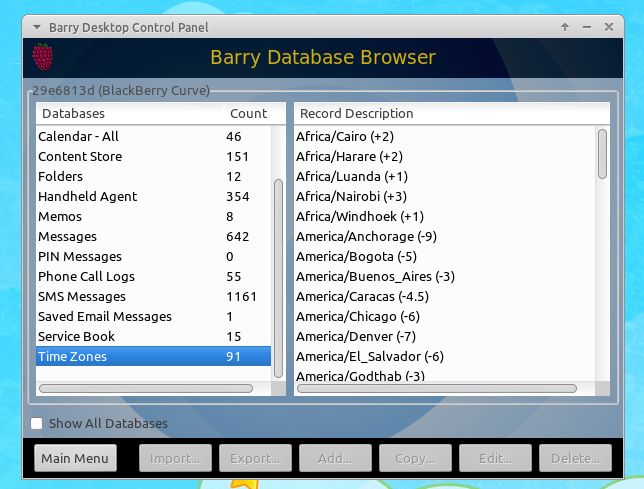Select the Messages database with 642 records

(154, 236)
